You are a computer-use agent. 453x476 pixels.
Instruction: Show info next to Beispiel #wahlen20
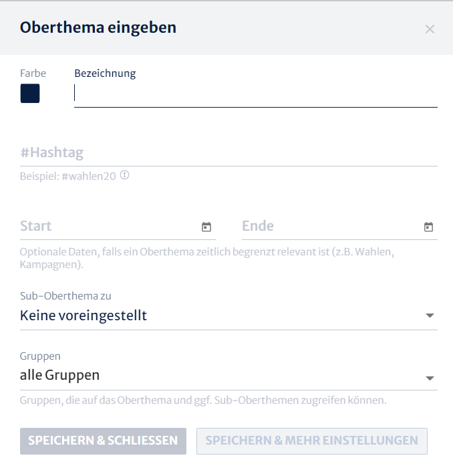point(125,175)
